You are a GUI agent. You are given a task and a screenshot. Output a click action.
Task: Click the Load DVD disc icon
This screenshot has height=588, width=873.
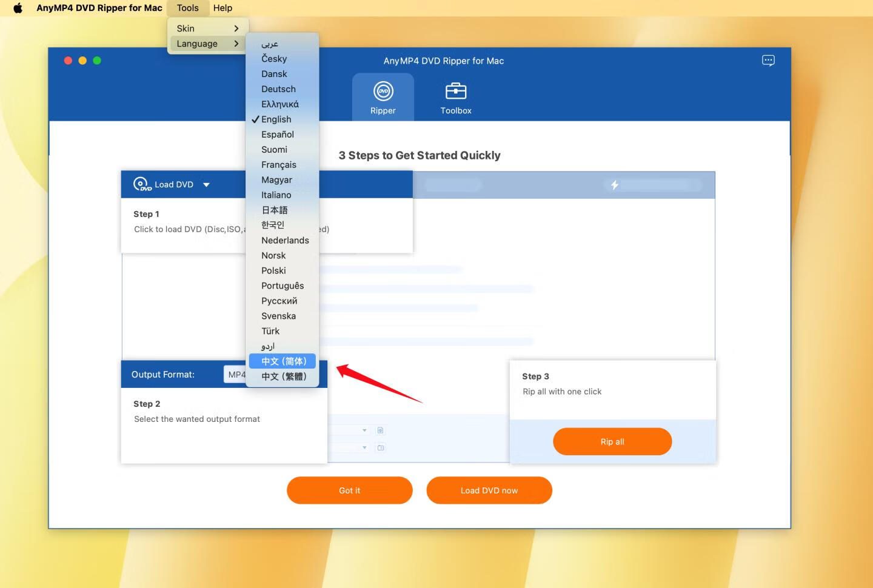coord(141,184)
